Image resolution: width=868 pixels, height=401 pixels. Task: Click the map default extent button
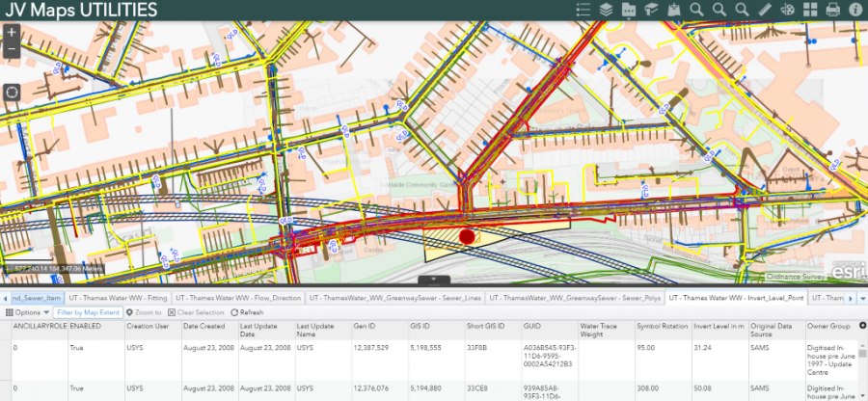[x=12, y=93]
